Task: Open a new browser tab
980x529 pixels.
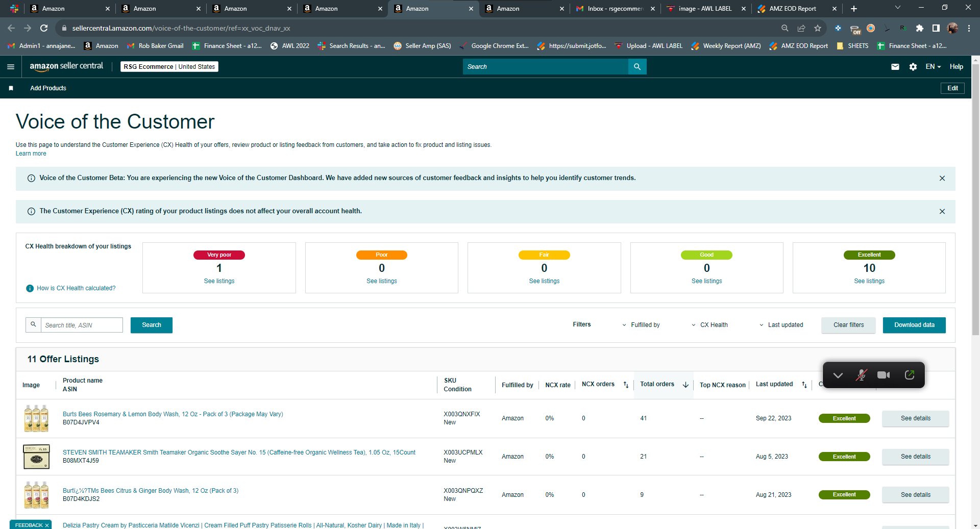Action: tap(854, 9)
